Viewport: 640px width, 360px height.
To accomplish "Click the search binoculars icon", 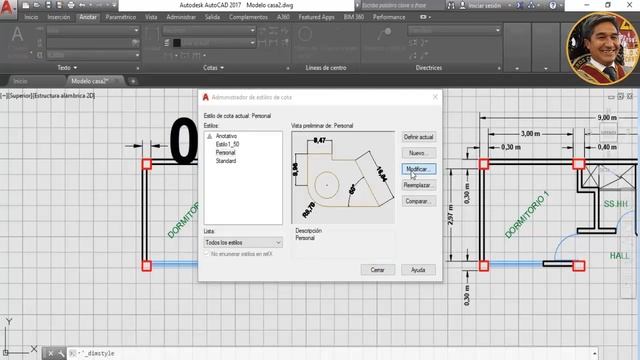I will tap(451, 5).
